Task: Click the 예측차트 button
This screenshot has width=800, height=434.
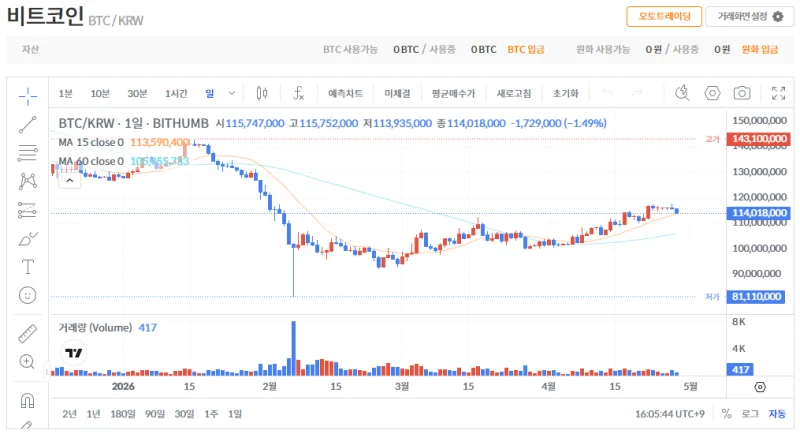Action: (345, 93)
